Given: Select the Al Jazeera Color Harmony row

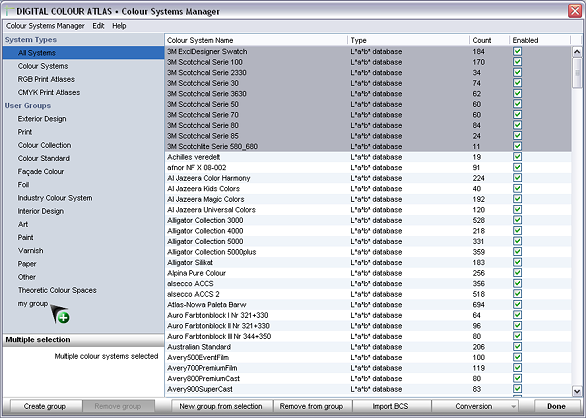Looking at the screenshot, I should 368,178.
